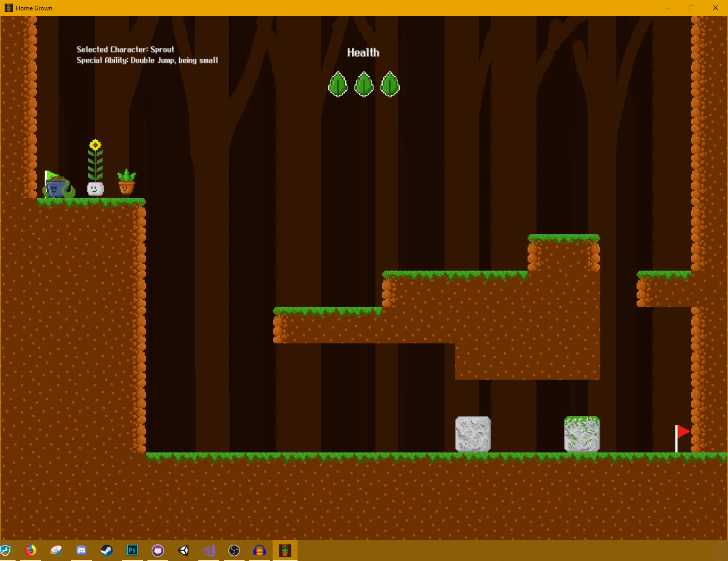The width and height of the screenshot is (728, 561).
Task: Open Firefox from the taskbar
Action: (31, 551)
